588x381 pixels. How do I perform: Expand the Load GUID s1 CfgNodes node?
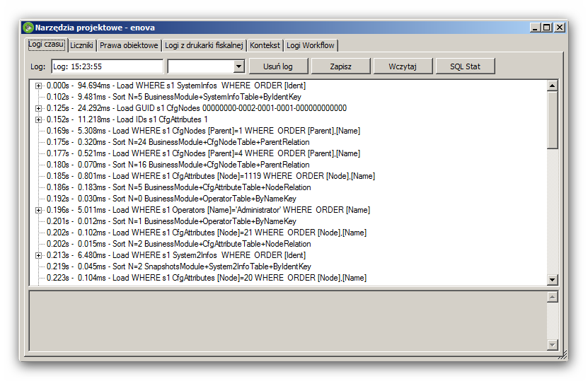coord(38,108)
